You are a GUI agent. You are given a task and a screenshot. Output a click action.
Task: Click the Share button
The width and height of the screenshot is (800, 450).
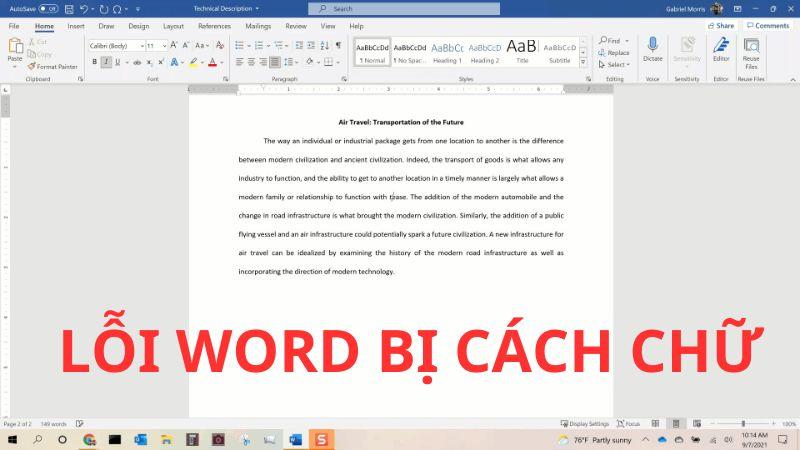[720, 26]
